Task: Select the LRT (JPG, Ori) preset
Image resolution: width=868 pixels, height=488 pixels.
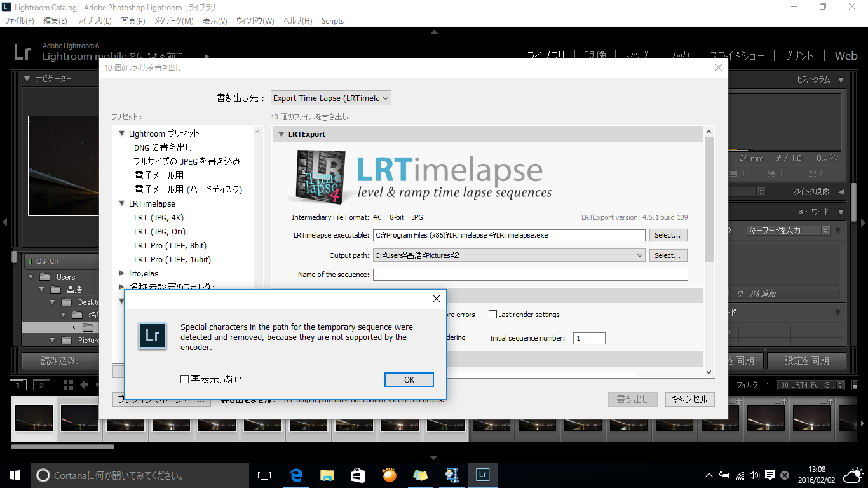Action: click(160, 231)
